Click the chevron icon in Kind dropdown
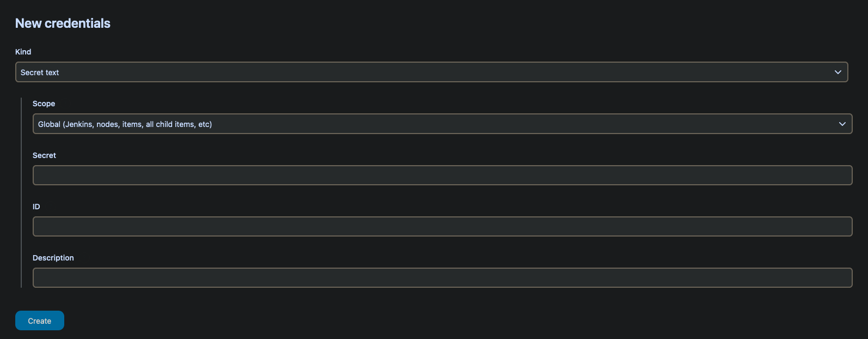The image size is (868, 339). (x=838, y=72)
